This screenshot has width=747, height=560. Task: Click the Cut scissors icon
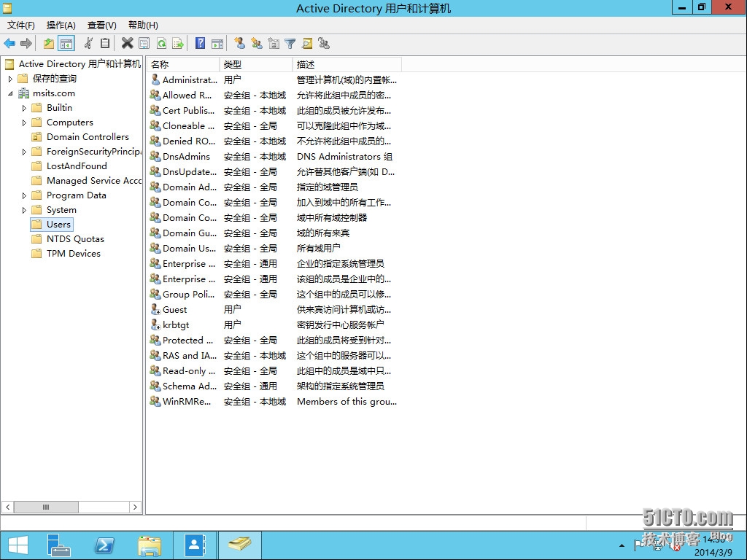(88, 44)
